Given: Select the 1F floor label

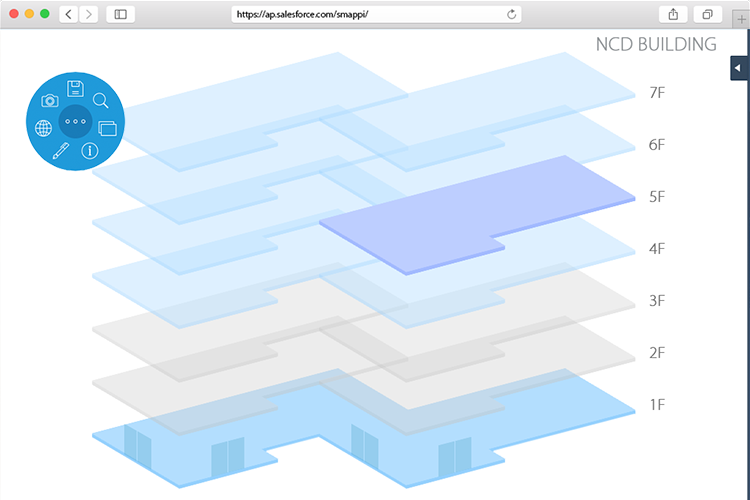Looking at the screenshot, I should [657, 405].
